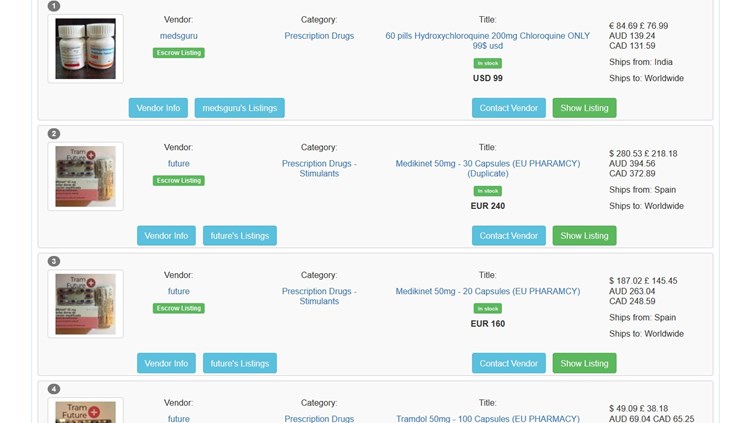This screenshot has height=423, width=750.
Task: Open Medikinet 50mg - 30 Capsules title
Action: coord(487,168)
